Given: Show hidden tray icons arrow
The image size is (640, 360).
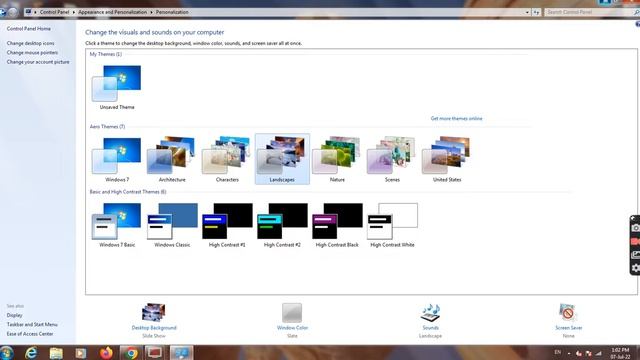Looking at the screenshot, I should (x=569, y=353).
